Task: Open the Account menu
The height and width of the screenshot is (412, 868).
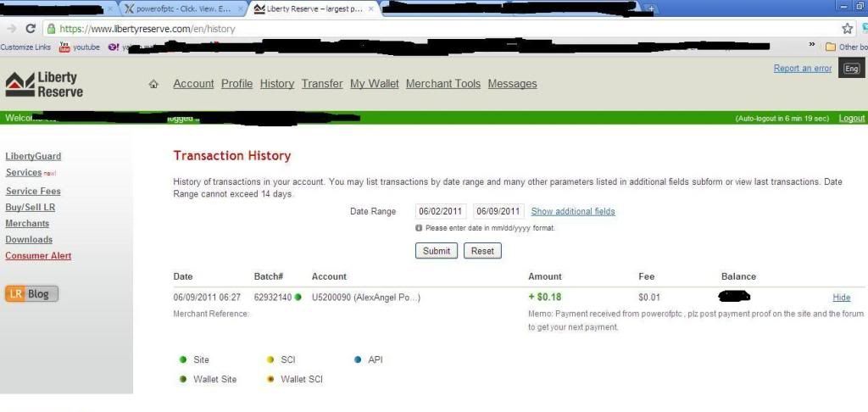Action: pyautogui.click(x=193, y=84)
